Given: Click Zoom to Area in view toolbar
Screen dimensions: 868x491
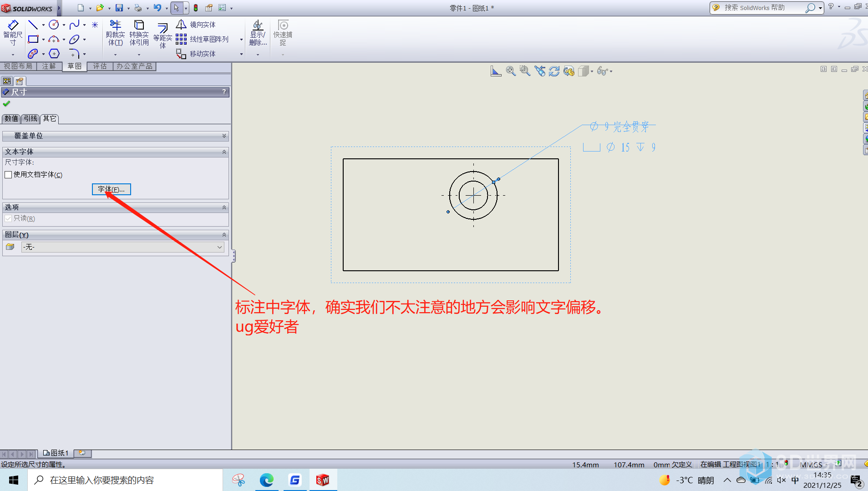Looking at the screenshot, I should point(525,71).
